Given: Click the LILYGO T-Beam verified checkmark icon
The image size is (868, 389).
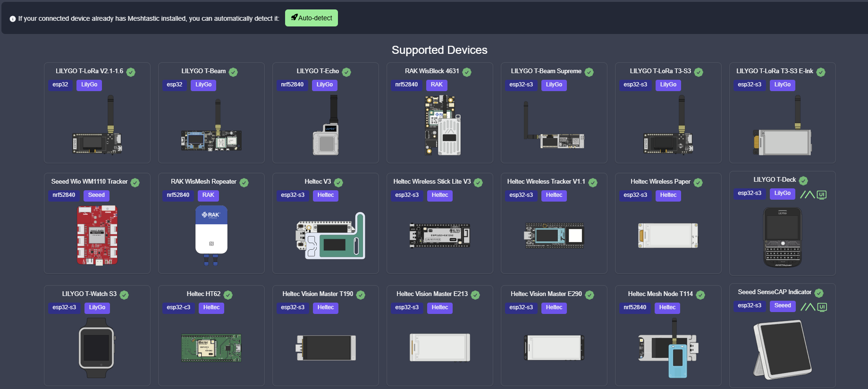Looking at the screenshot, I should point(233,72).
